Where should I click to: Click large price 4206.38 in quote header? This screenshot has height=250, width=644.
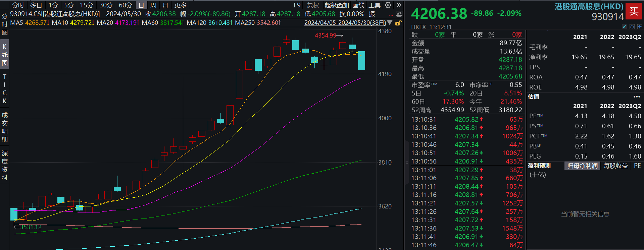(x=439, y=14)
